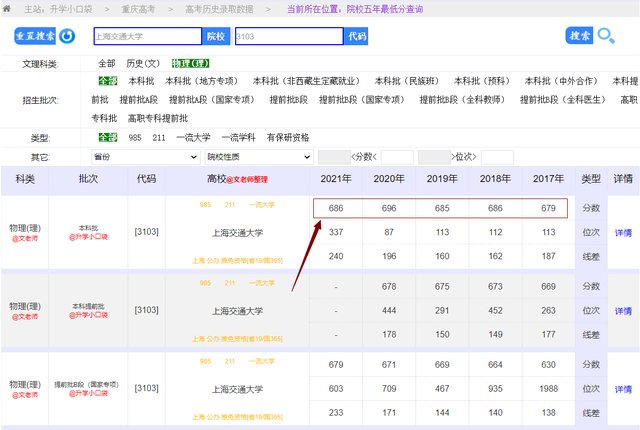Viewport: 640px width, 430px height.
Task: Select 本科批（中外合作） batch filter
Action: pyautogui.click(x=561, y=81)
